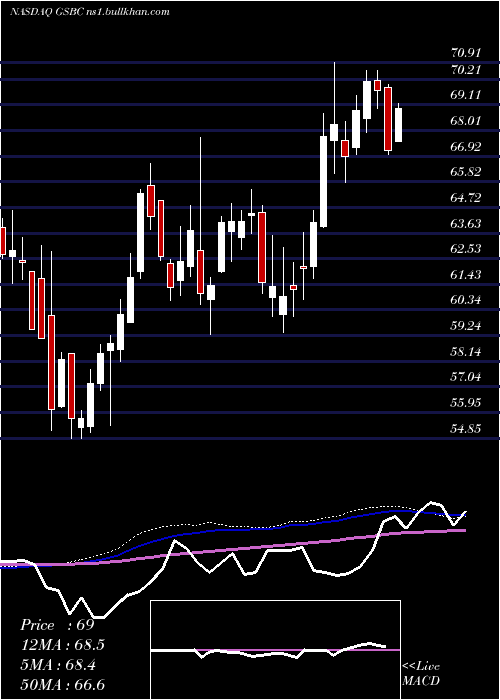Click the 69.11 price axis label
This screenshot has height=700, width=500.
pos(466,95)
